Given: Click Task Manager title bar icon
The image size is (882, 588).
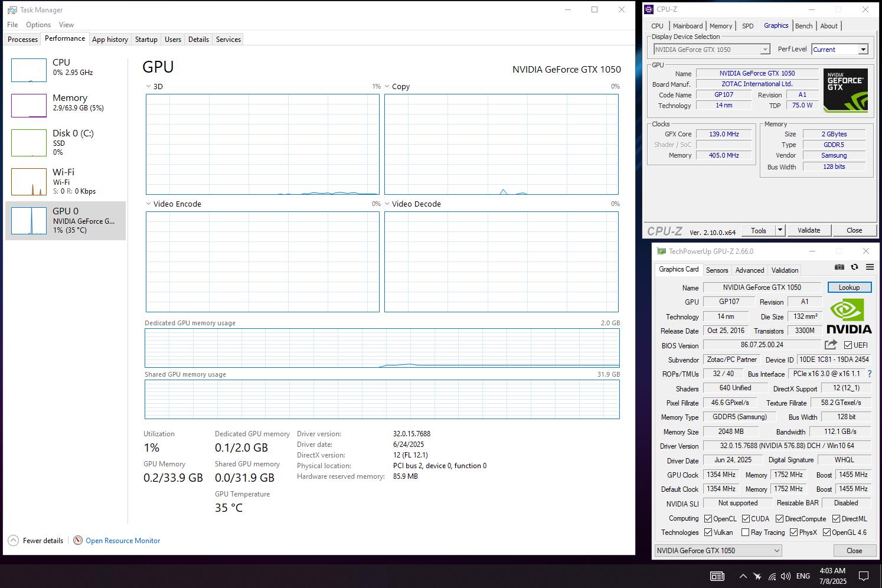Looking at the screenshot, I should coord(12,10).
